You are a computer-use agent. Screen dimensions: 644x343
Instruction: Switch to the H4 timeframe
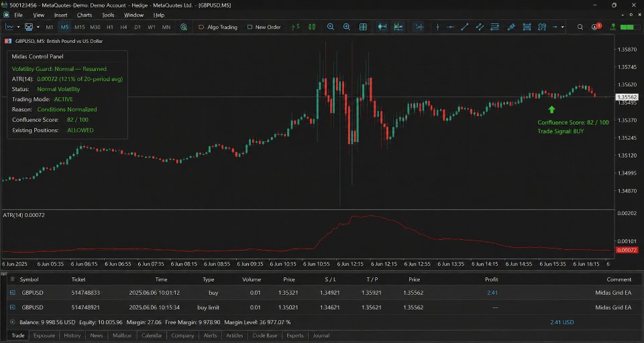[x=123, y=27]
